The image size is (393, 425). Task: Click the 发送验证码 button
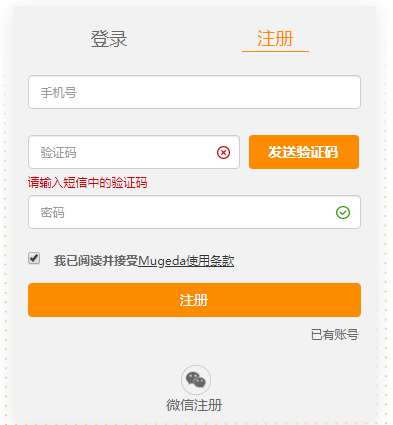pyautogui.click(x=304, y=152)
